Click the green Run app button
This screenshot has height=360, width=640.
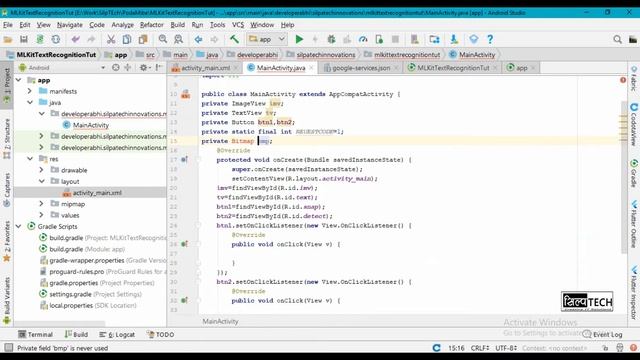[299, 40]
